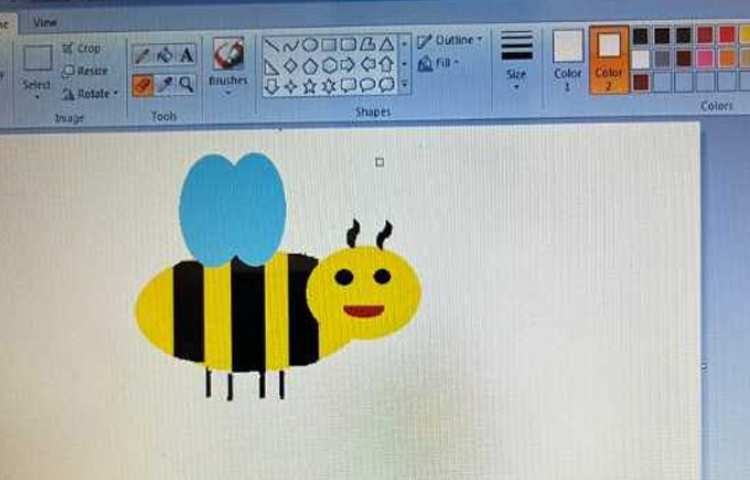
Task: Expand the full Shapes gallery
Action: pos(405,85)
